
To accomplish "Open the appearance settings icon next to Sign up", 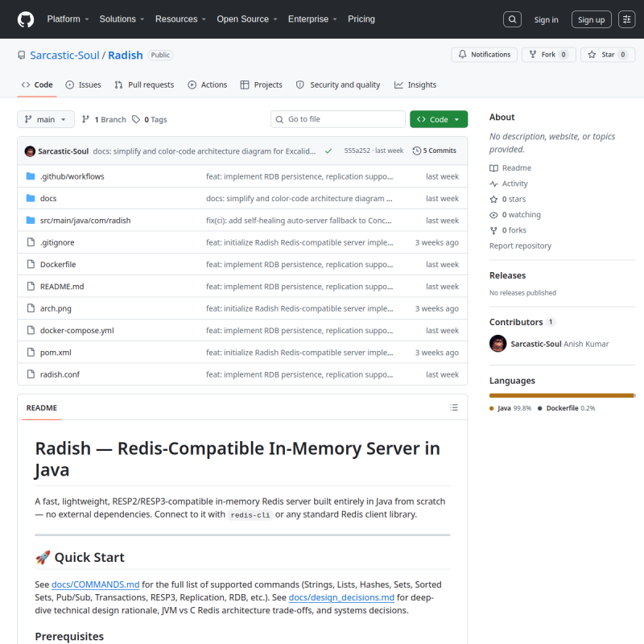I will (x=627, y=19).
